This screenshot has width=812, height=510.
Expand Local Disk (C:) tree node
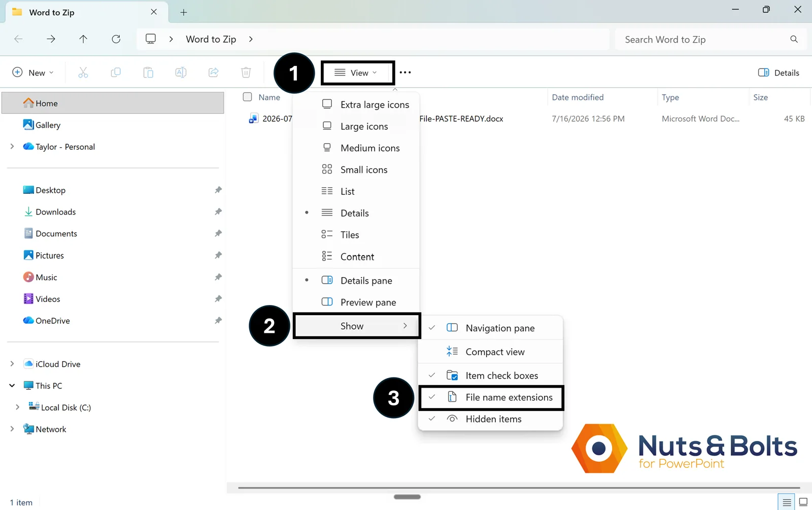pos(18,407)
